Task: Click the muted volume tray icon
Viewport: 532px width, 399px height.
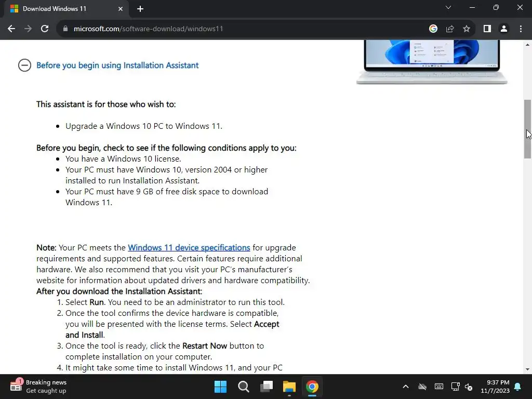Action: coord(469,387)
